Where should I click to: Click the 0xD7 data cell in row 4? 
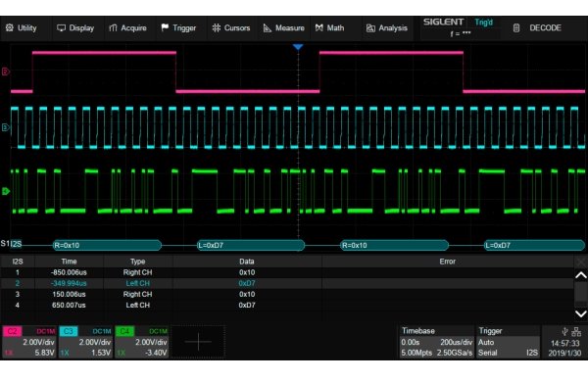pyautogui.click(x=247, y=305)
